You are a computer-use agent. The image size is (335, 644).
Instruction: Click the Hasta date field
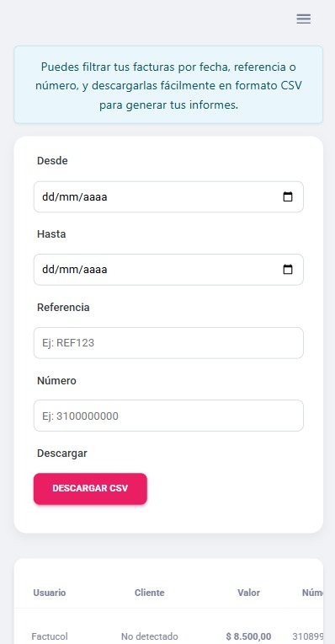tap(168, 270)
